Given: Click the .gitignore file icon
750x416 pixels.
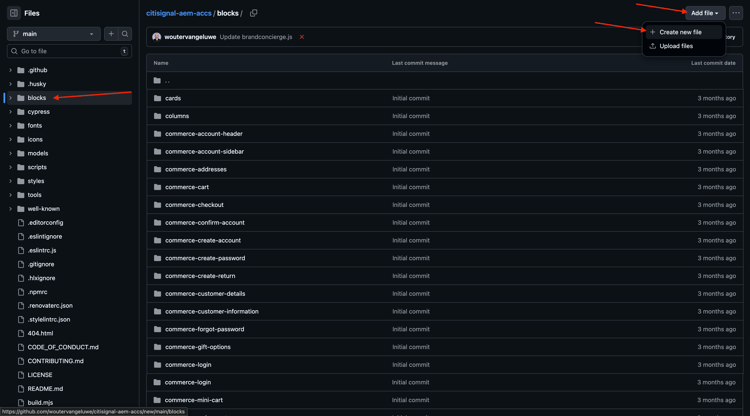Looking at the screenshot, I should [21, 264].
